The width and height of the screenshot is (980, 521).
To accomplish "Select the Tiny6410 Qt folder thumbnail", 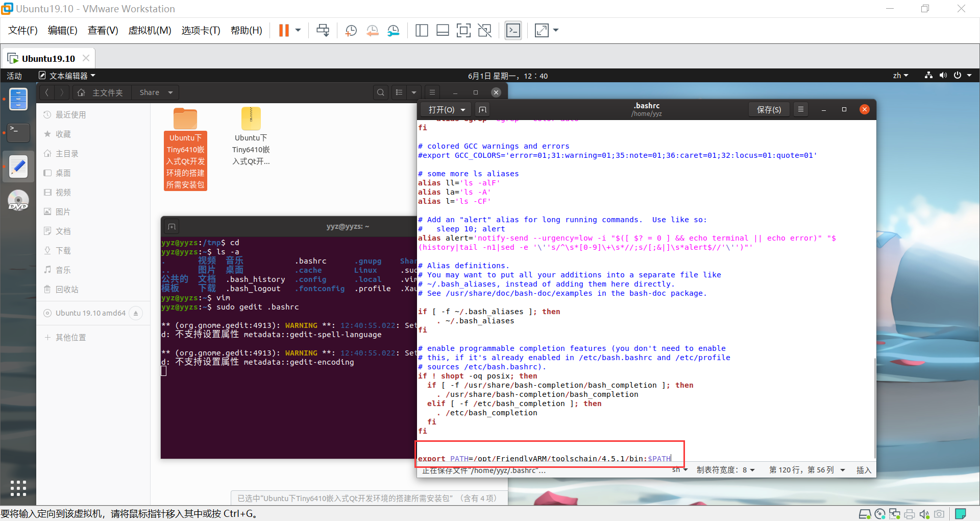I will (185, 118).
